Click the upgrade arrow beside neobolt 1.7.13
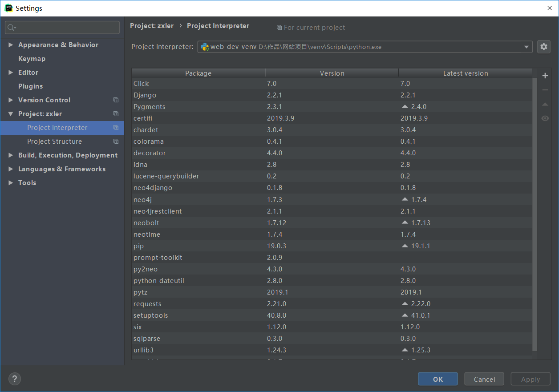The width and height of the screenshot is (559, 392). pos(405,222)
